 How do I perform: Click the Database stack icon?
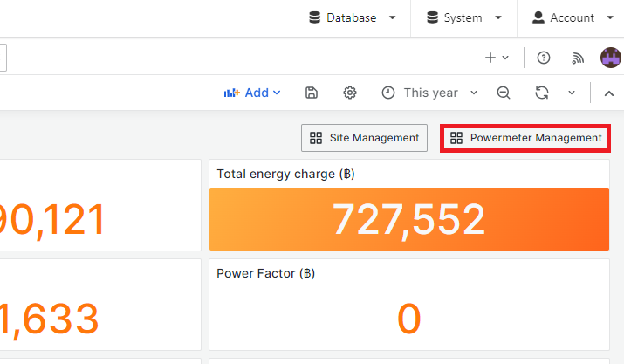coord(315,18)
